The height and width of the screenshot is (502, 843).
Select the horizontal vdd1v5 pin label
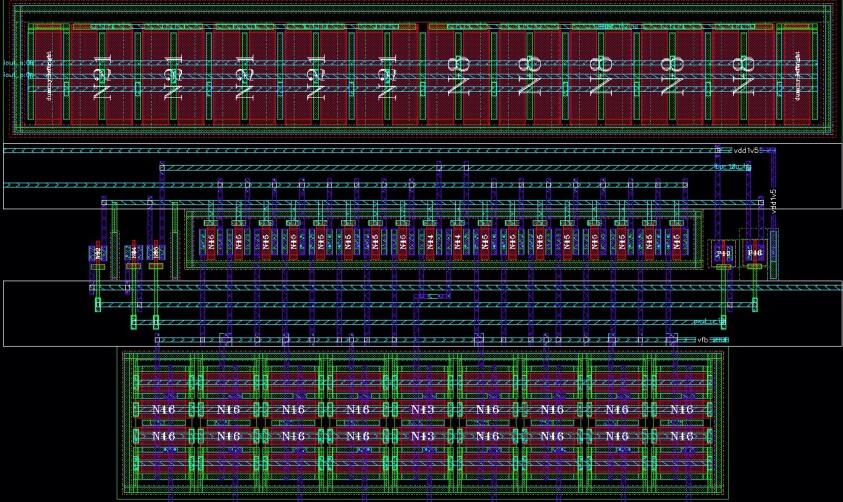point(748,150)
